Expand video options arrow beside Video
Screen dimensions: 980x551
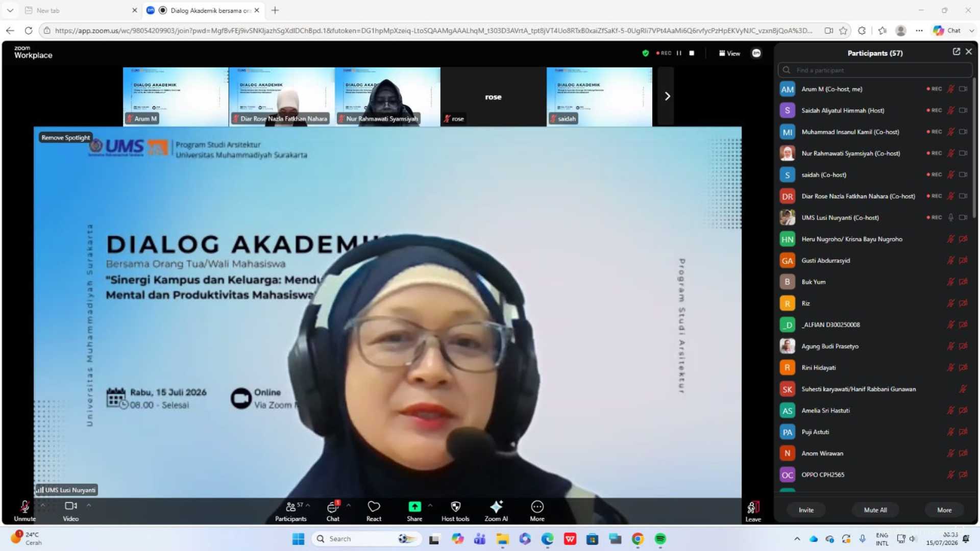tap(89, 505)
